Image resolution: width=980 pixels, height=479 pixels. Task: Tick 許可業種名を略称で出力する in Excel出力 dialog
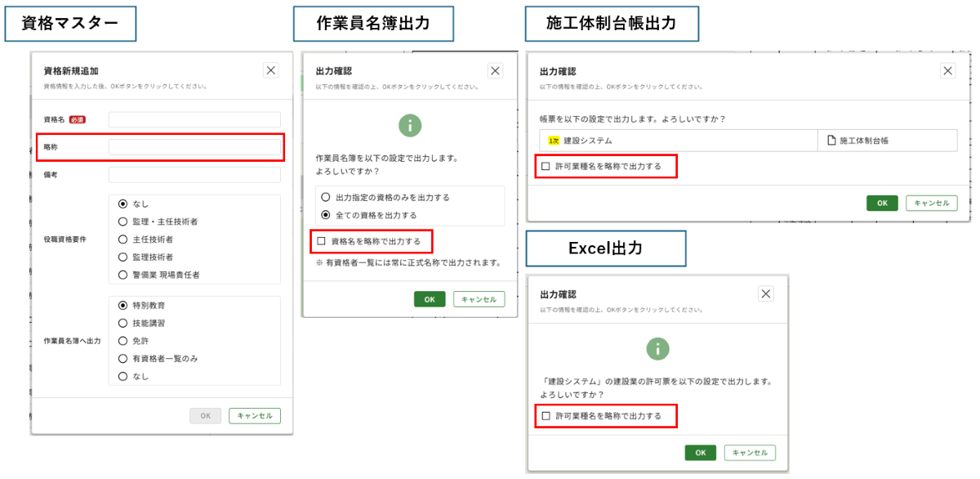pyautogui.click(x=546, y=416)
